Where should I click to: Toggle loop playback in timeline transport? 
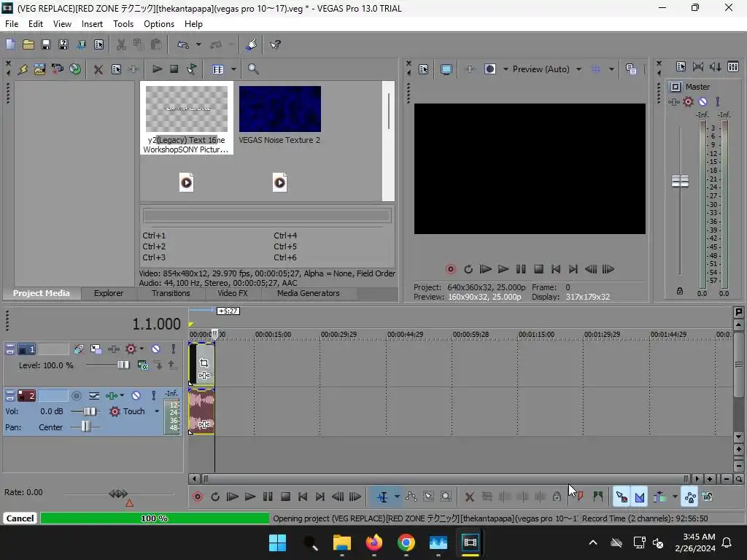[215, 497]
